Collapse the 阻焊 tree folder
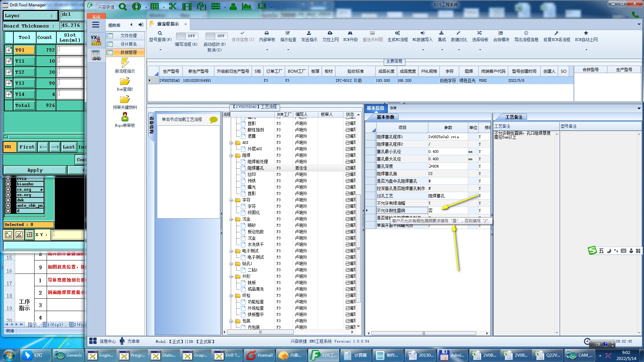Screen dimensions: 644x362 (231, 156)
